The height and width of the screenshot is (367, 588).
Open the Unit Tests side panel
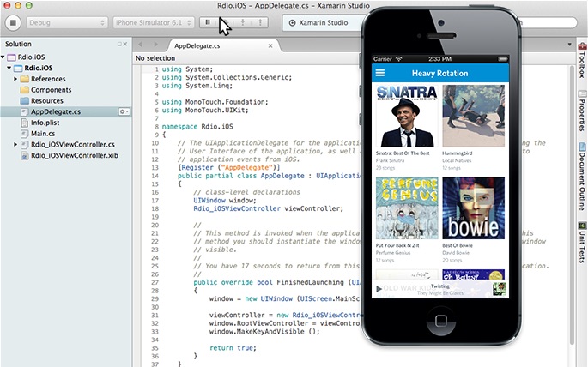582,243
